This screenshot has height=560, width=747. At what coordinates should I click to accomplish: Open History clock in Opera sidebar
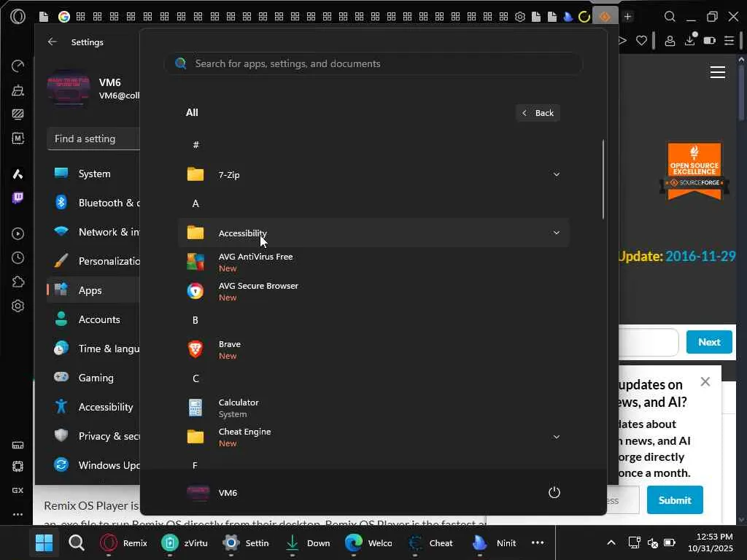[x=18, y=257]
